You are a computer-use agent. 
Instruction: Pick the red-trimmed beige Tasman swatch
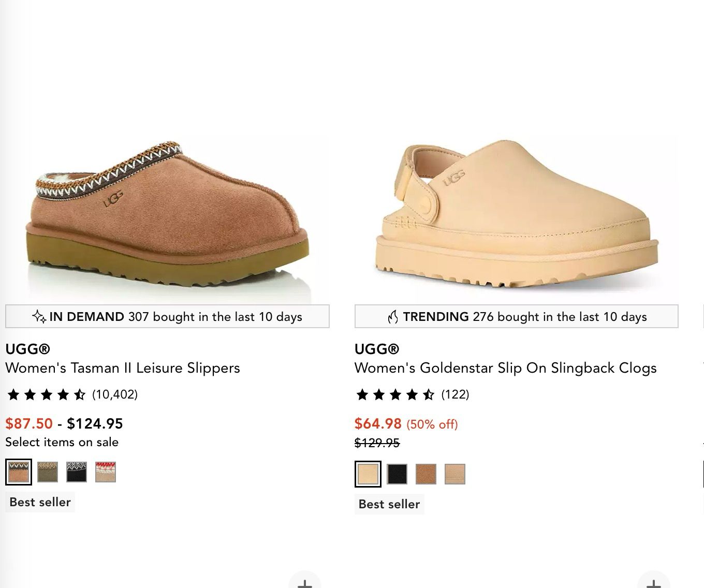pyautogui.click(x=106, y=472)
